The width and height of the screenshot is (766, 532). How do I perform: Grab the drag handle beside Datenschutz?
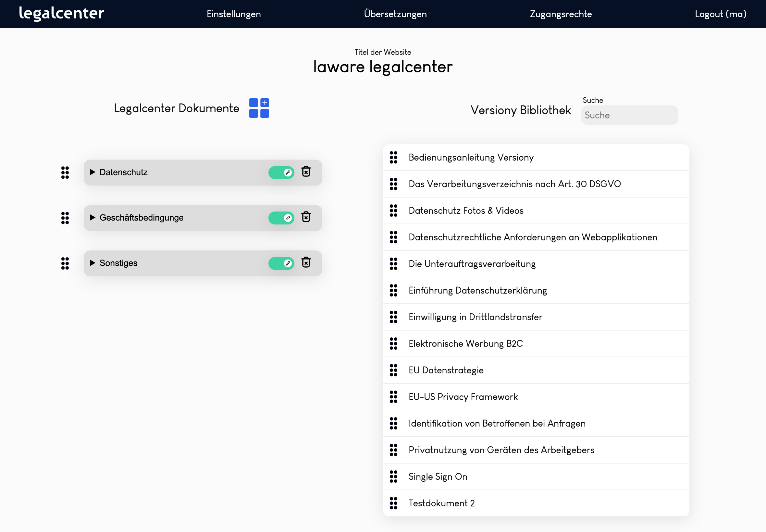(x=65, y=173)
